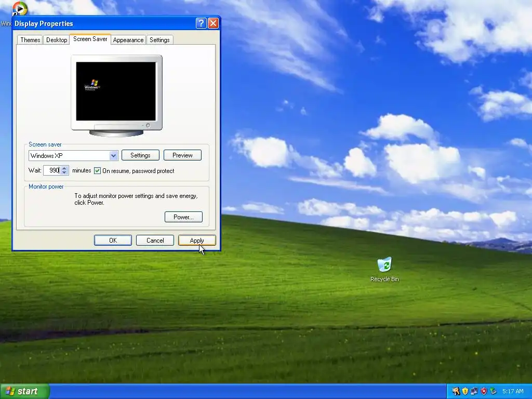Open the Recycle Bin desktop icon

(384, 270)
